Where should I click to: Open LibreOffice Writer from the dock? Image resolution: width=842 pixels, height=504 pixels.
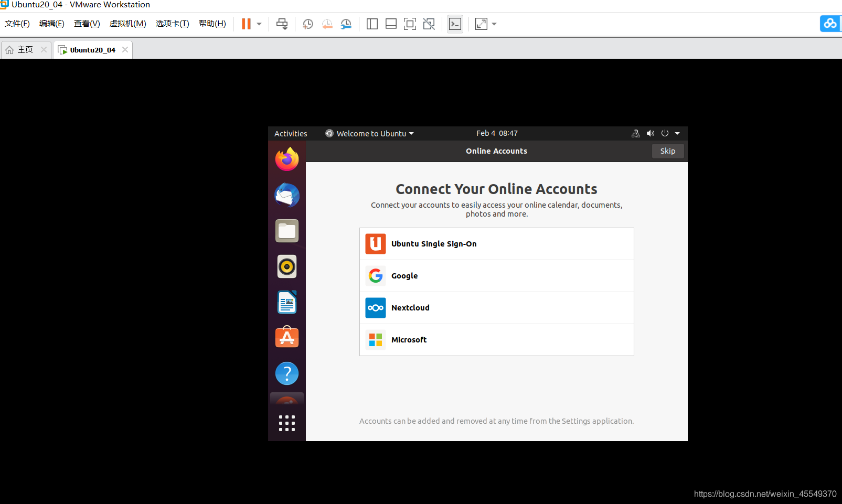287,302
